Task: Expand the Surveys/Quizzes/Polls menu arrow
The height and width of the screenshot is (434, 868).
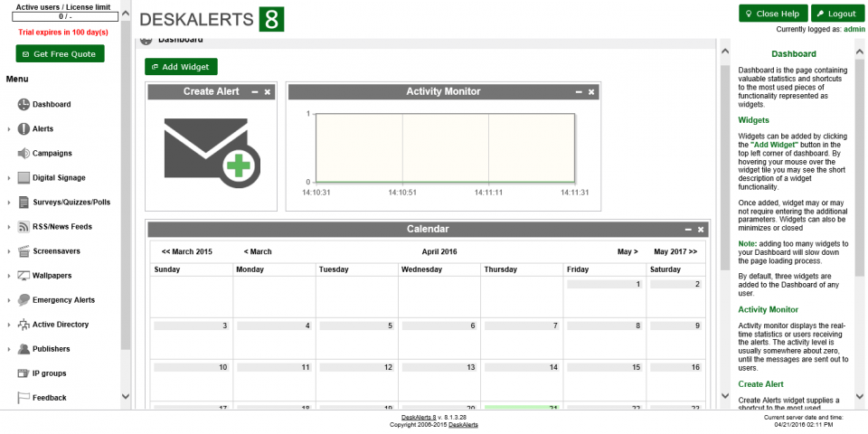Action: pos(9,203)
